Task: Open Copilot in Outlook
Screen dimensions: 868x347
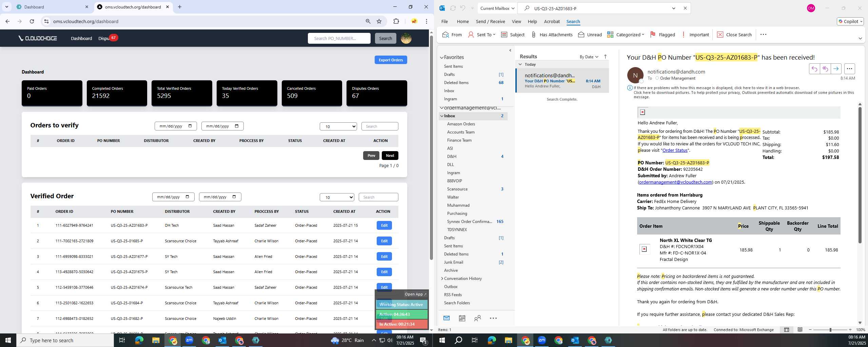Action: pos(850,21)
